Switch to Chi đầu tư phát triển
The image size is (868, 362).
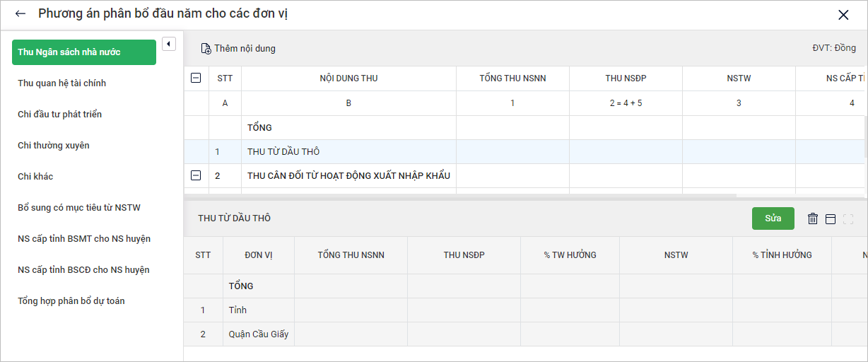tap(60, 115)
